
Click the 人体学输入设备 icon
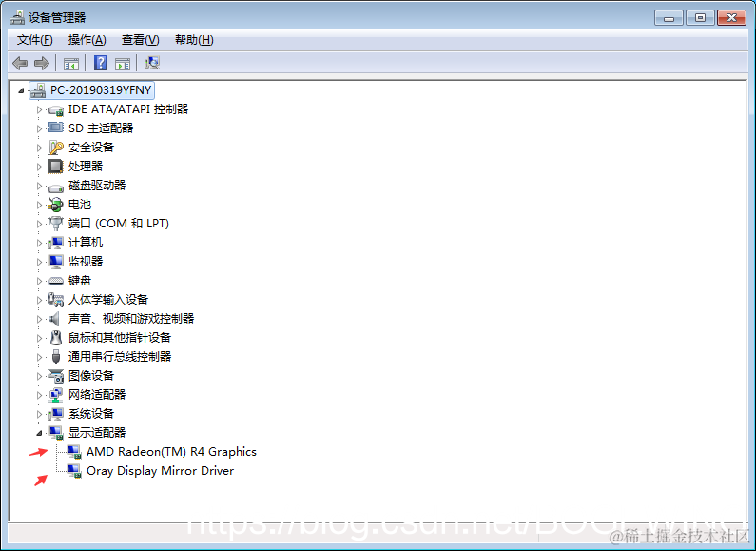point(56,300)
